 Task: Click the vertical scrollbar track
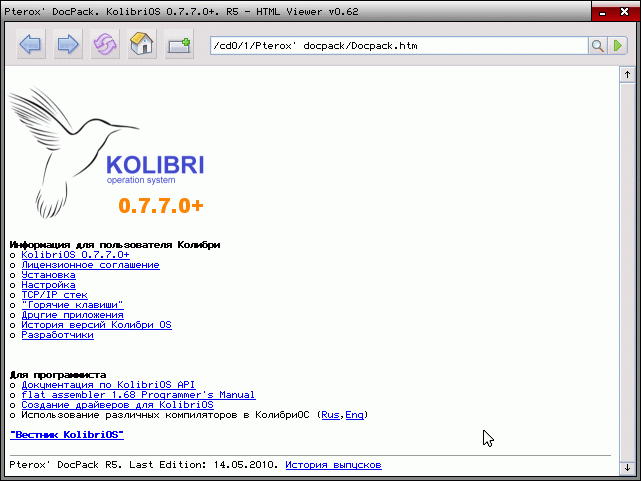(628, 271)
